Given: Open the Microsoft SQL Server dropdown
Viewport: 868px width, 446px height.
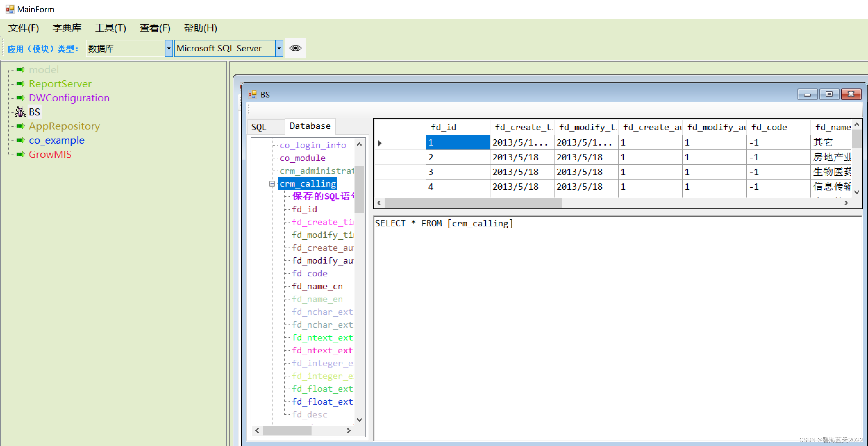Looking at the screenshot, I should [279, 48].
